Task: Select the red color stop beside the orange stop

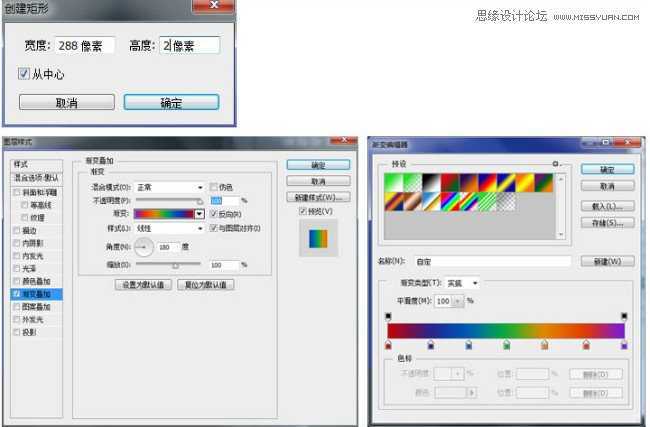Action: (586, 345)
